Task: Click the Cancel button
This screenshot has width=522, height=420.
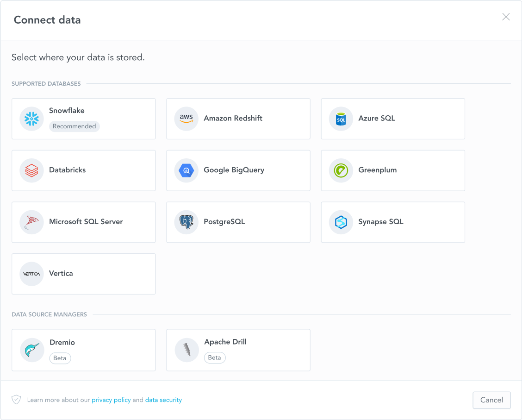Action: tap(492, 400)
